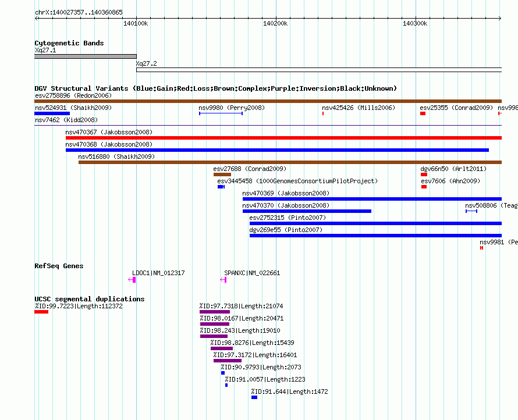The height and width of the screenshot is (420, 518).
Task: Click the nsv470367 (Jakobsson2008) label text
Action: coord(109,133)
